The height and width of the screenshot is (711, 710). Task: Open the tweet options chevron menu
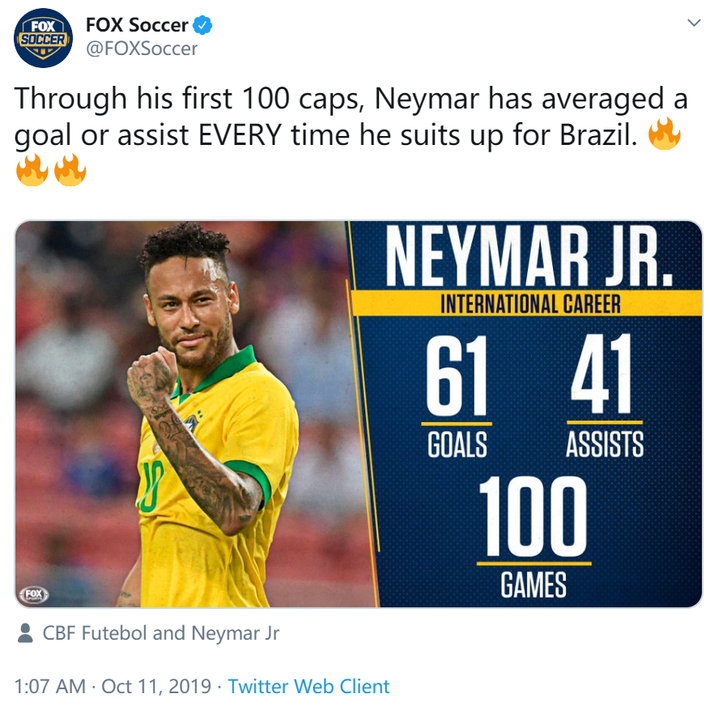click(x=693, y=23)
